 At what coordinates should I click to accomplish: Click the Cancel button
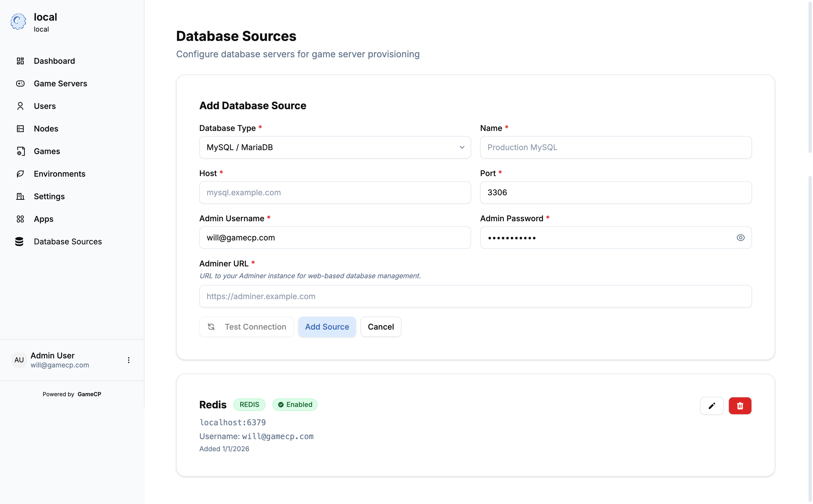coord(381,327)
